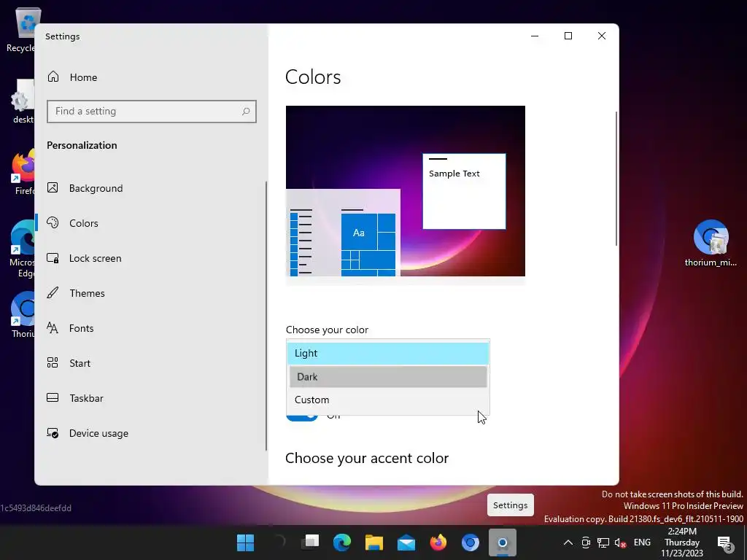Expand hidden system tray icons chevron

point(568,542)
